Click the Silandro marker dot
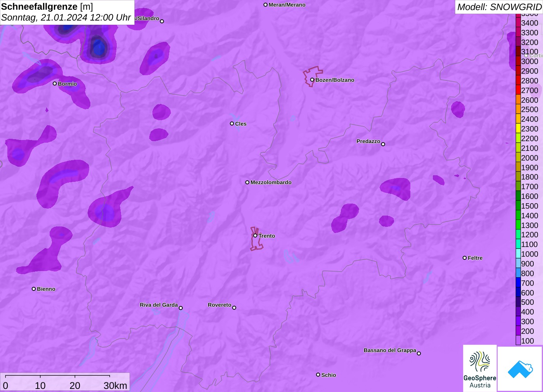 coord(162,21)
